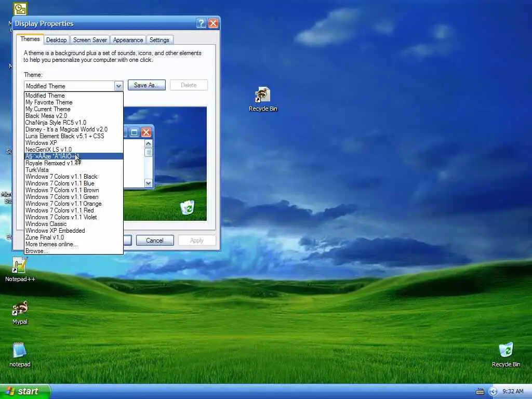532x399 pixels.
Task: Open the Start menu
Action: 25,391
